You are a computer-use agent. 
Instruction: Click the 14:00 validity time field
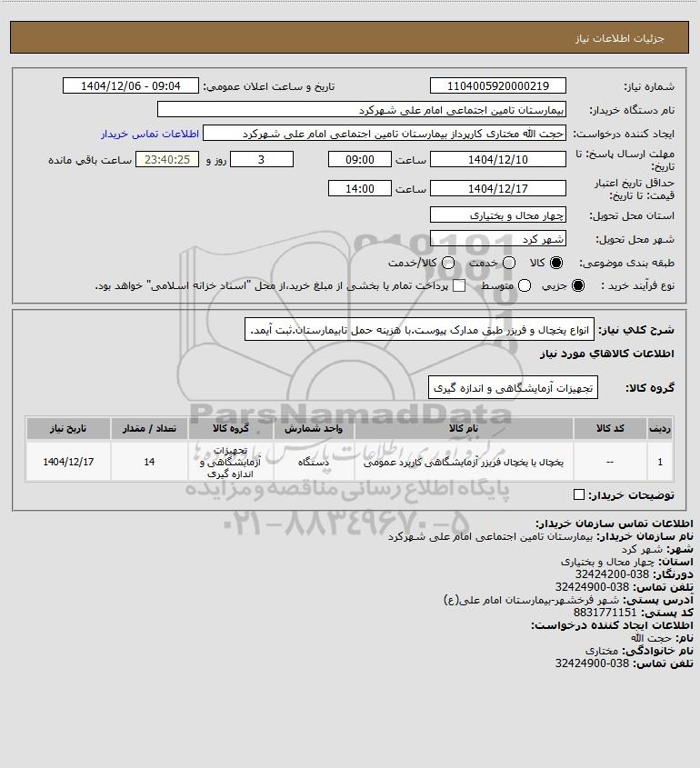click(360, 188)
